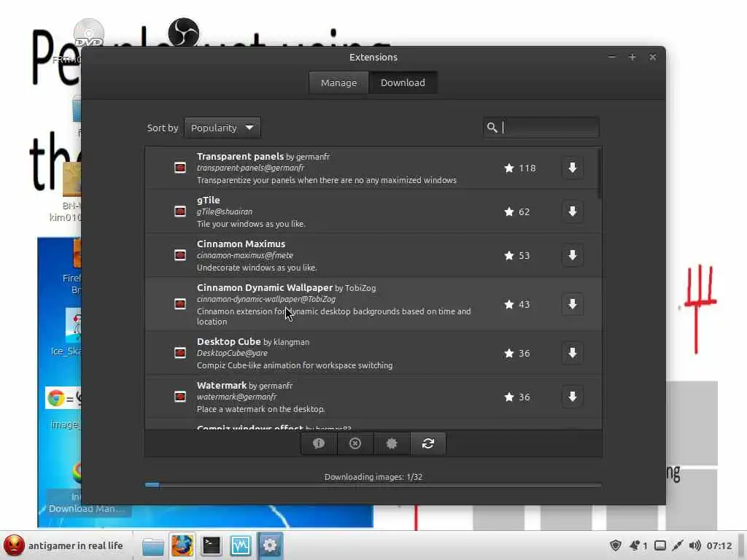
Task: Download the gTile extension
Action: [572, 211]
